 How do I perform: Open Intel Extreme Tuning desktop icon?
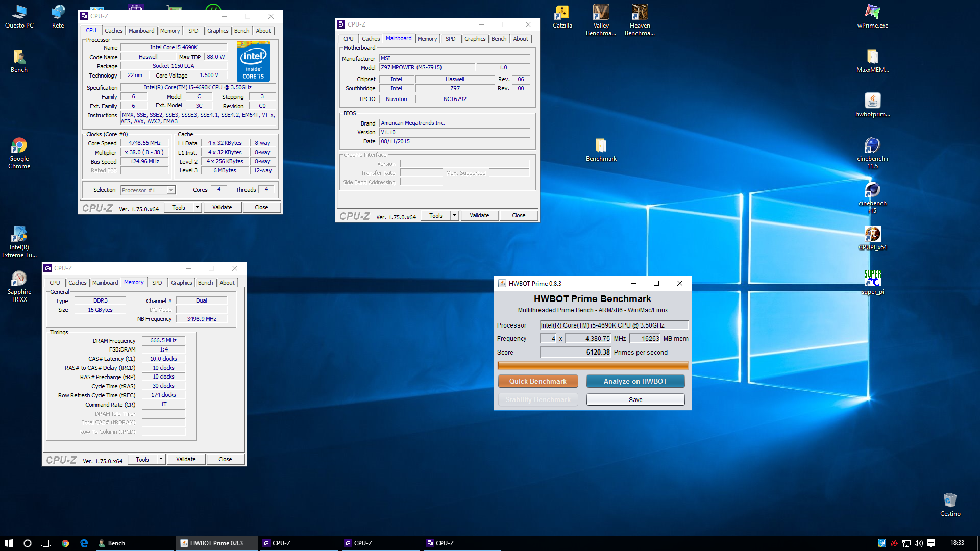coord(19,242)
